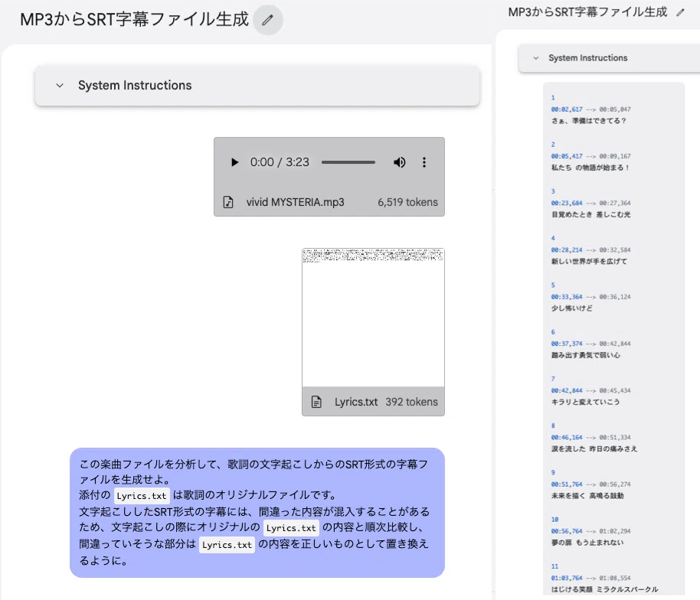Open the audio player's three-dot menu
700x600 pixels.
click(x=424, y=162)
